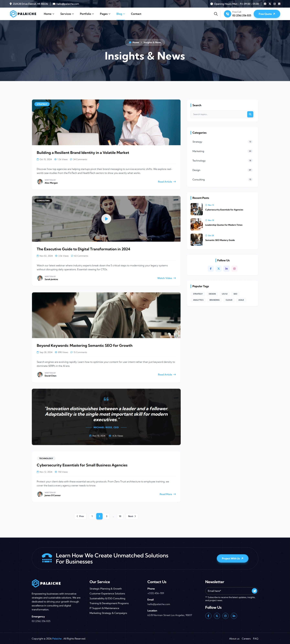
Task: Expand the Services dropdown menu
Action: (67, 14)
